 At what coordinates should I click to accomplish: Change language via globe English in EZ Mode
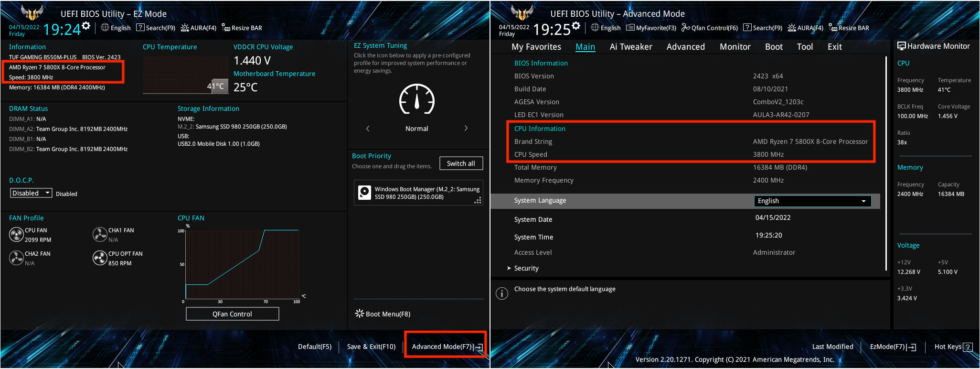tap(116, 28)
